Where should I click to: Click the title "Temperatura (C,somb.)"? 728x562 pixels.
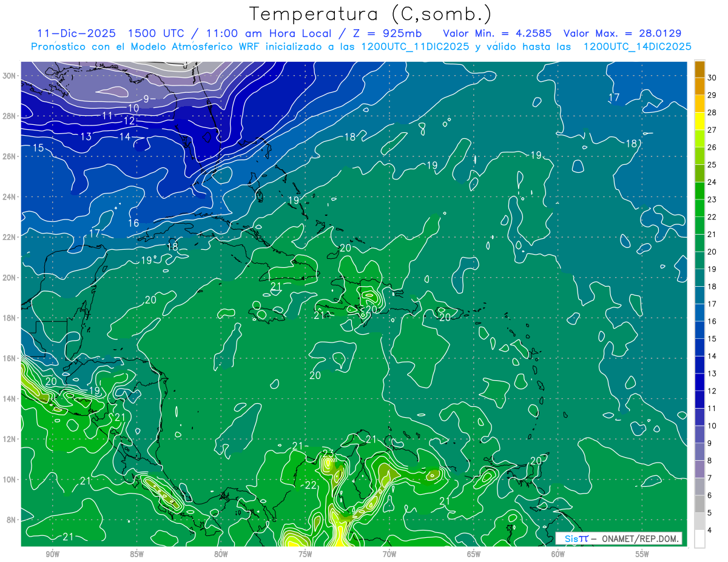tap(371, 14)
